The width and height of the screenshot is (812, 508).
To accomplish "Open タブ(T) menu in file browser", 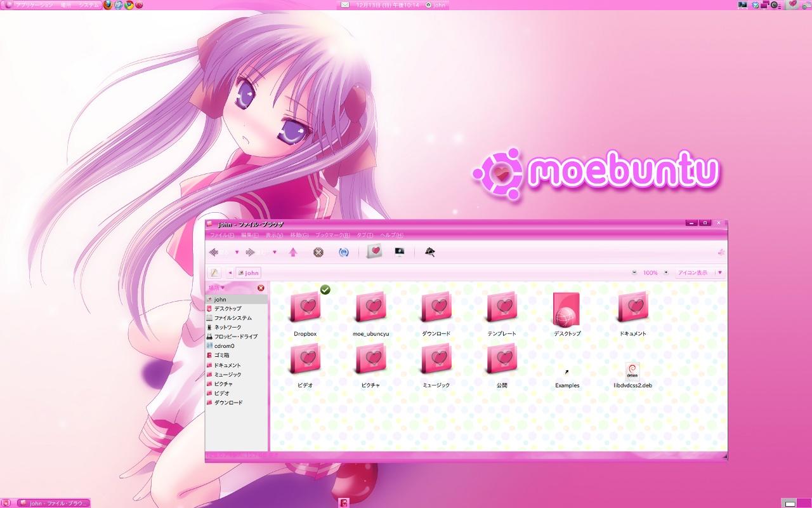I will tap(365, 235).
